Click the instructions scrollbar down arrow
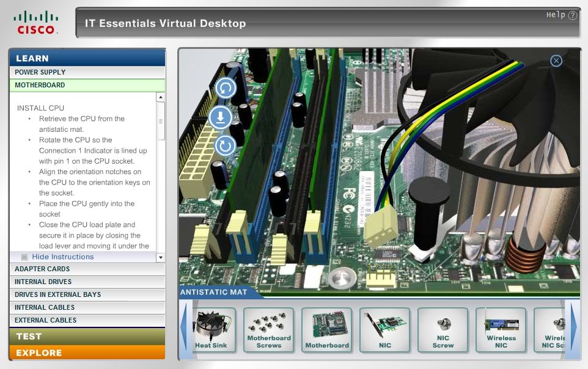Screen dimensions: 588x369 point(161,257)
